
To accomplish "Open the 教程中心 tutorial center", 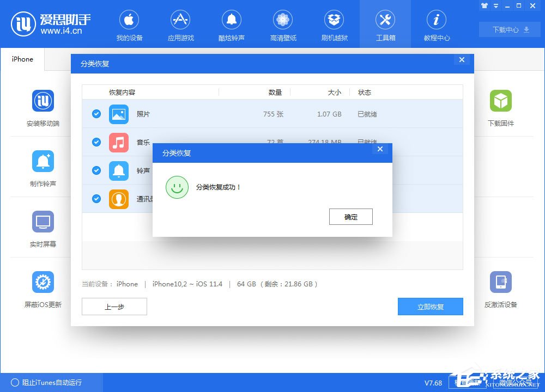I will 436,24.
